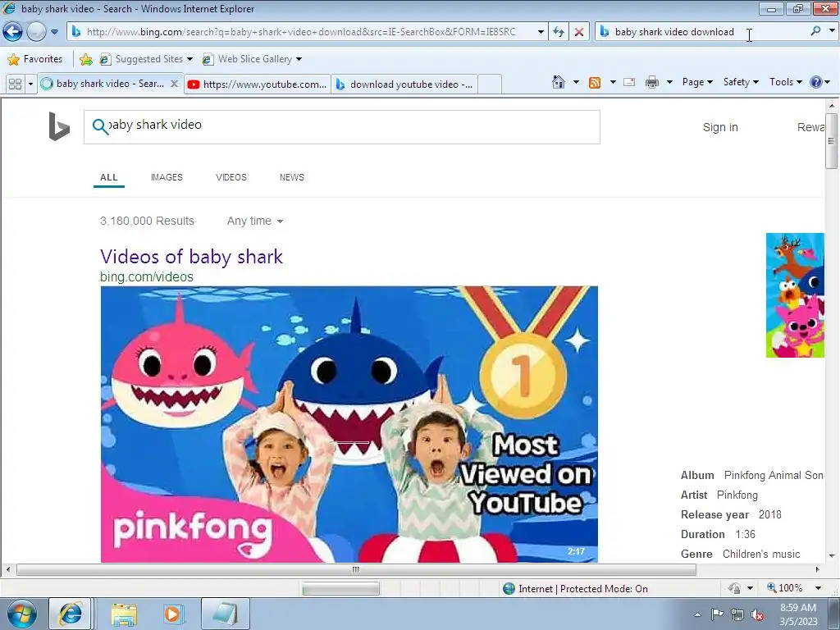The height and width of the screenshot is (630, 840).
Task: Click the horizontal scrollbar thumb
Action: click(x=356, y=569)
